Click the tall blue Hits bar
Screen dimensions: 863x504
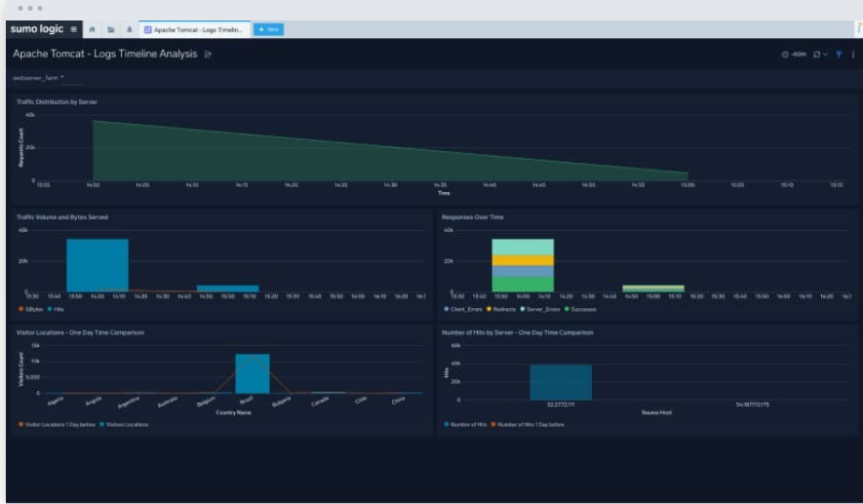tap(98, 265)
